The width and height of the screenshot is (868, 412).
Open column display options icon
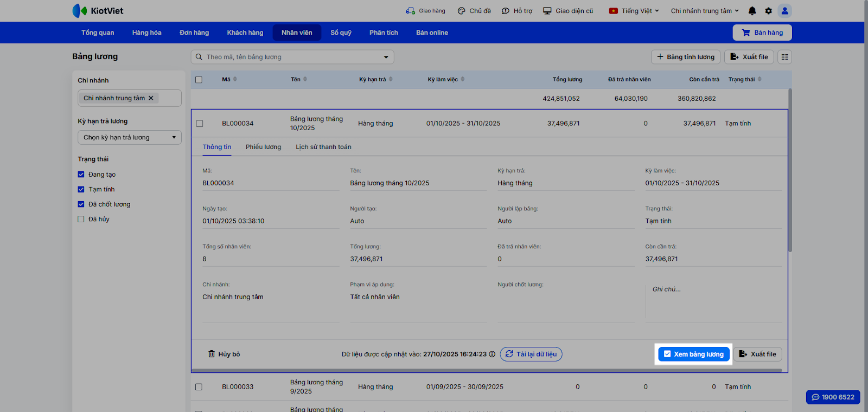[x=784, y=57]
